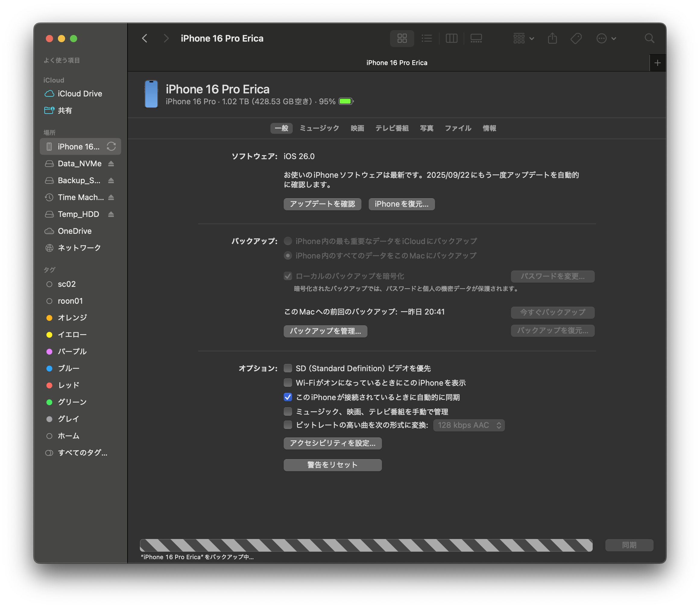
Task: Switch to icon grid view
Action: [x=402, y=38]
